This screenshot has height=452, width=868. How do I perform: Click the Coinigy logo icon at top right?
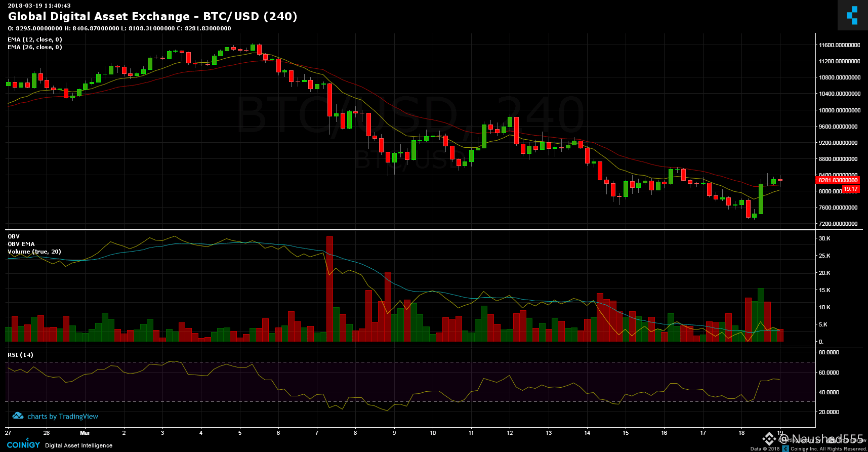point(852,15)
